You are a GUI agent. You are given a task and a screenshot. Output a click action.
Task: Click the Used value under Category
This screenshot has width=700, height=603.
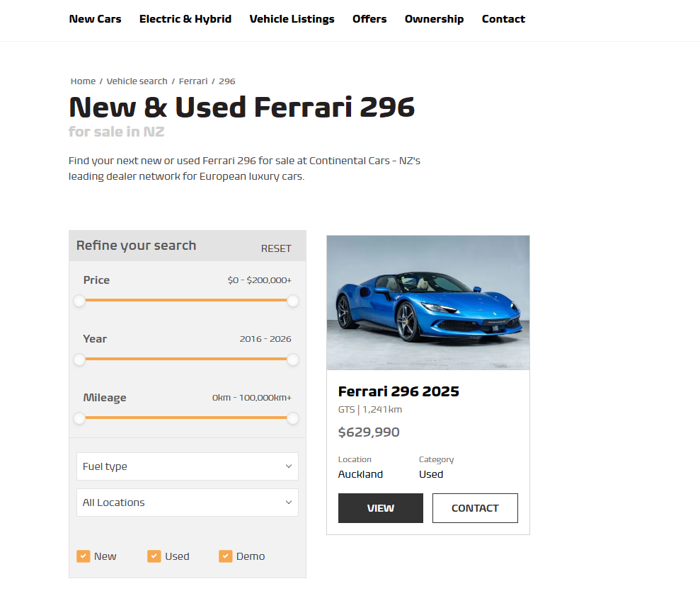(431, 474)
